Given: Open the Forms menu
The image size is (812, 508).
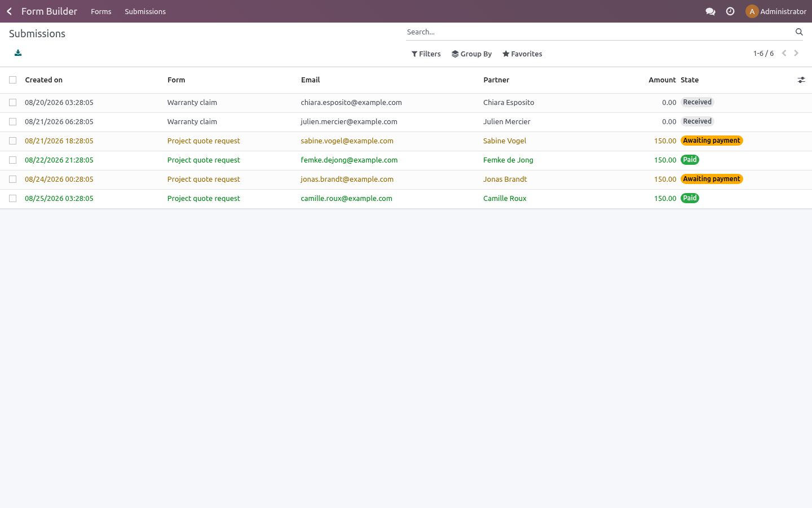Looking at the screenshot, I should (101, 11).
